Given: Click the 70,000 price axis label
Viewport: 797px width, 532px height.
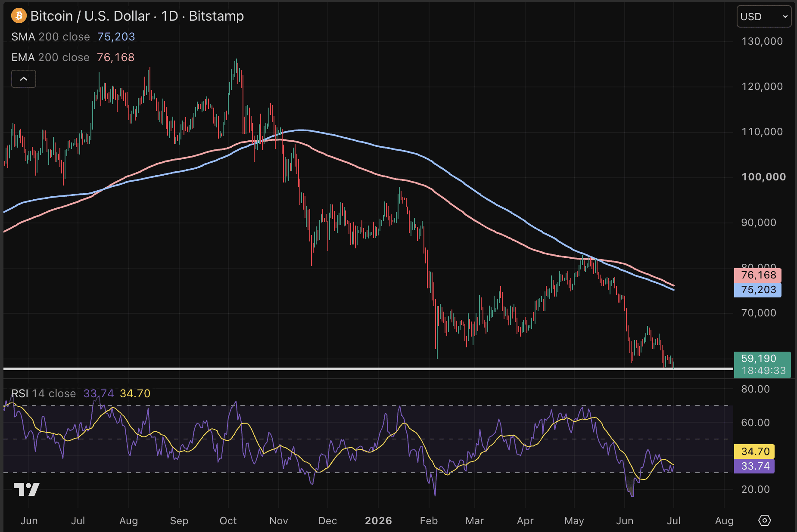Looking at the screenshot, I should click(x=759, y=313).
